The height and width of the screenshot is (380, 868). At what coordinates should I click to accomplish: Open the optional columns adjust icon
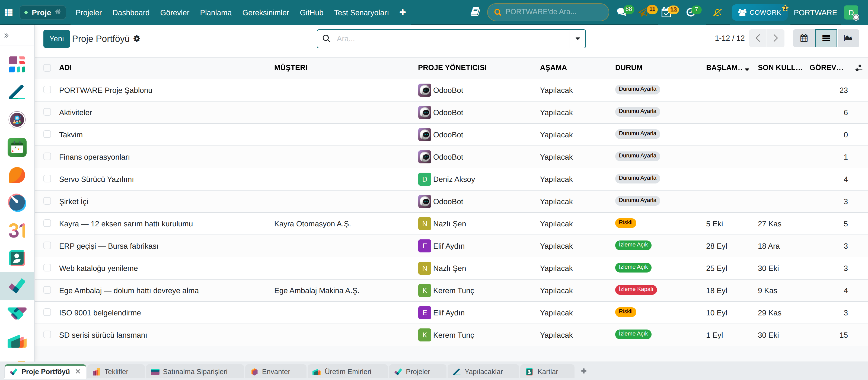(858, 68)
